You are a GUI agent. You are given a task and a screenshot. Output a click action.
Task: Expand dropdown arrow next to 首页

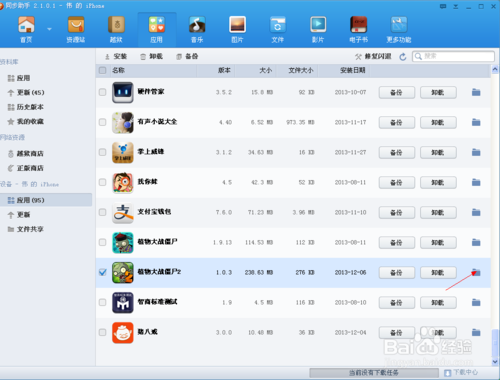coord(49,29)
